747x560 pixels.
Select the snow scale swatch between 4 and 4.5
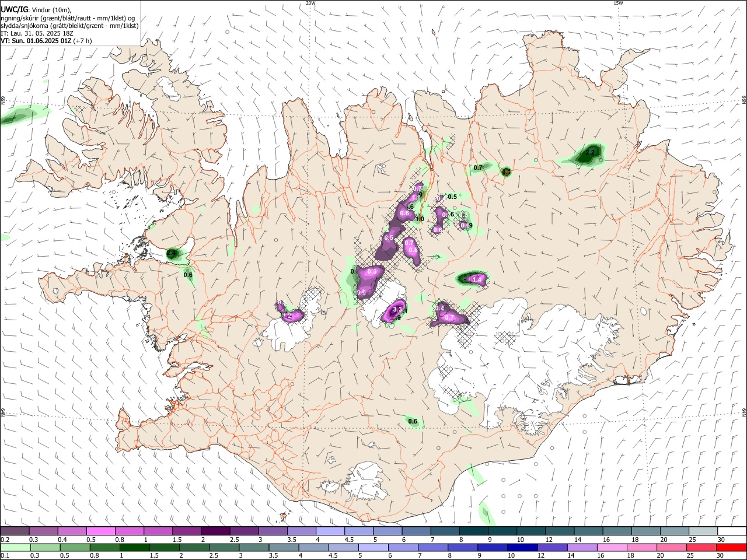(x=330, y=531)
